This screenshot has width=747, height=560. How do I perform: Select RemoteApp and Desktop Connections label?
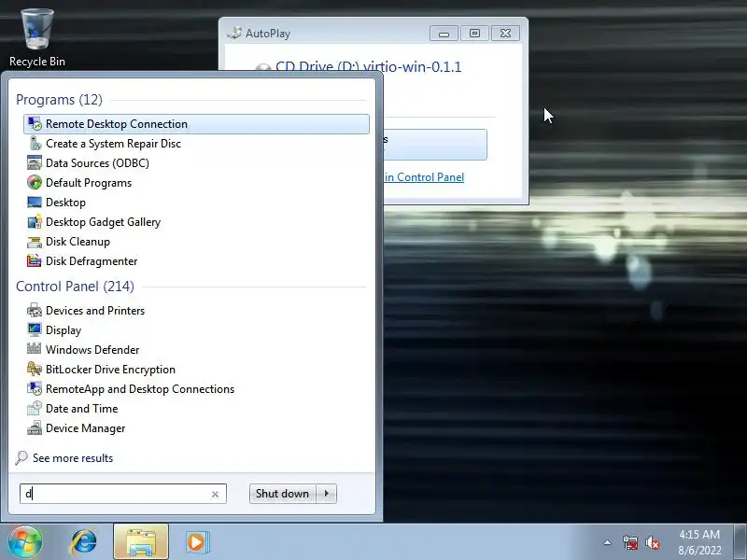(x=140, y=389)
